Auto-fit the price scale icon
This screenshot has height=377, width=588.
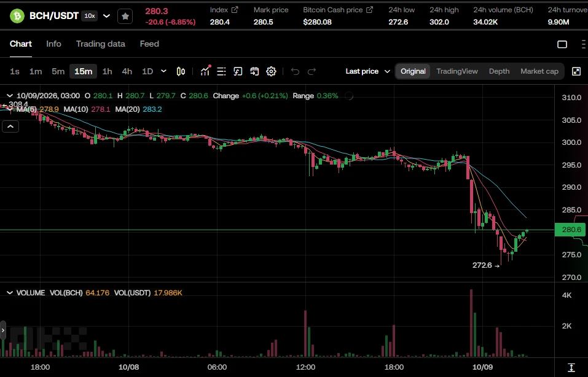click(x=571, y=367)
